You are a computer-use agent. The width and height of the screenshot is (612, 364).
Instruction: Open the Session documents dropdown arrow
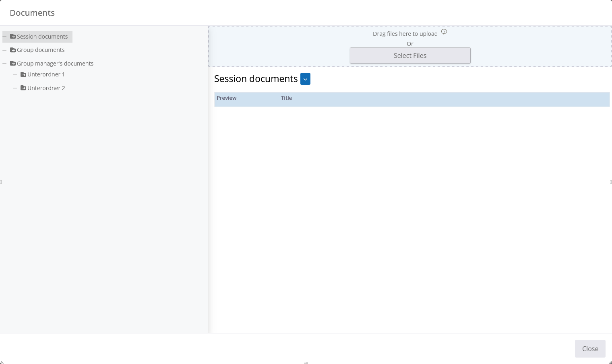[305, 79]
